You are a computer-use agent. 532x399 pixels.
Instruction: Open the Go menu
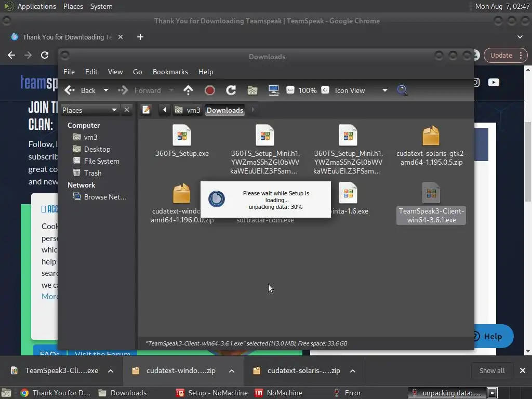point(137,72)
